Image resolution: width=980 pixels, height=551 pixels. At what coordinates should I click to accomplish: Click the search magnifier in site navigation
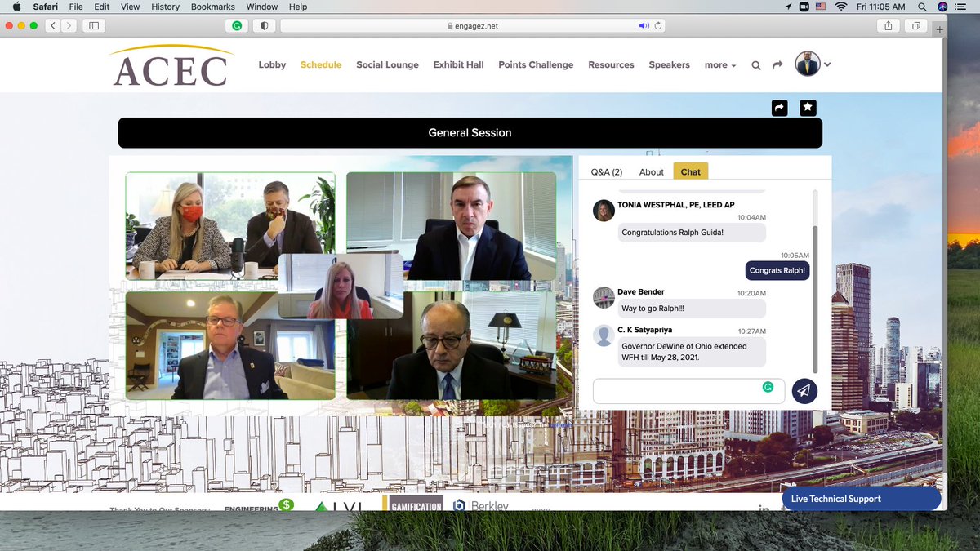[x=756, y=65]
